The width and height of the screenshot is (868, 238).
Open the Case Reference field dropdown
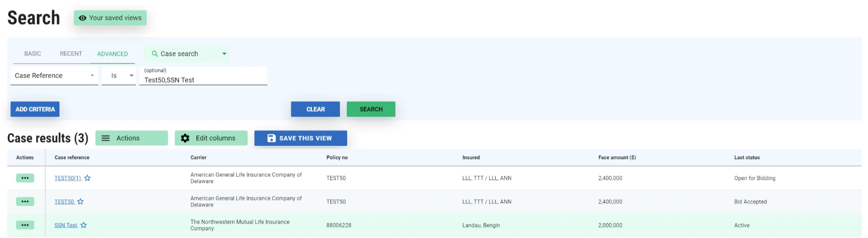pos(92,75)
